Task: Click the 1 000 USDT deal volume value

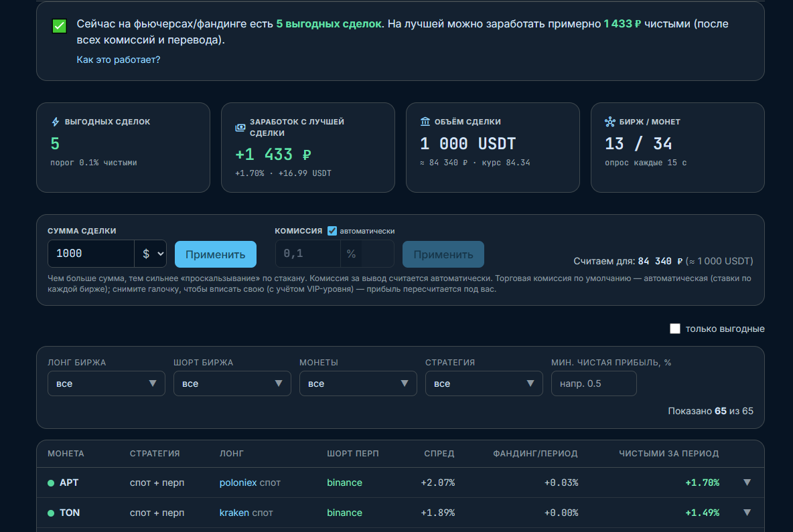Action: pyautogui.click(x=467, y=144)
